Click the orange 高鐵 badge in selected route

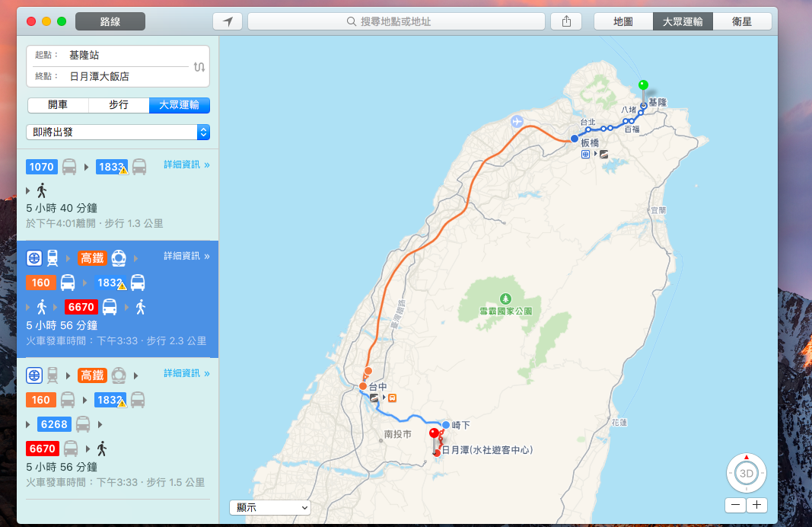tap(93, 257)
